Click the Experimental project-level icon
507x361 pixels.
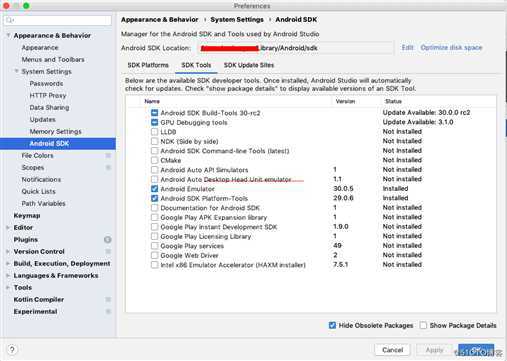108,311
